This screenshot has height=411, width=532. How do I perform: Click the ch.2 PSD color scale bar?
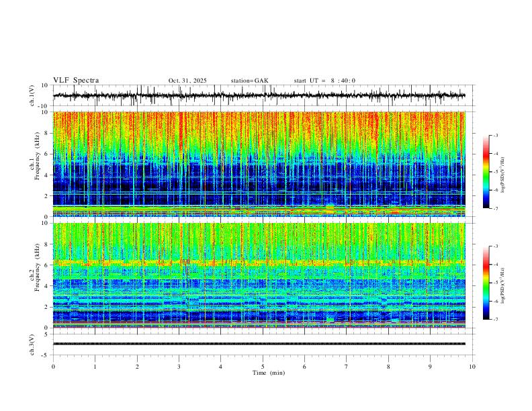[486, 283]
